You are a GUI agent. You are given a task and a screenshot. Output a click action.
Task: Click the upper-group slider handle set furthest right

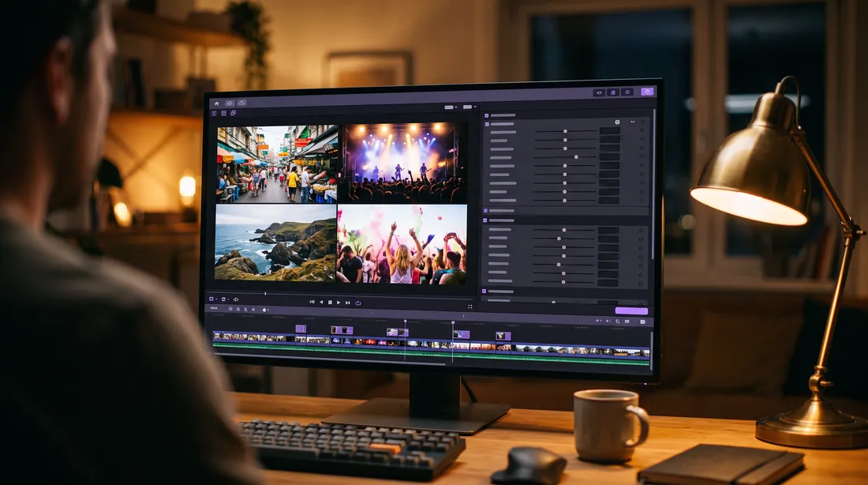576,157
